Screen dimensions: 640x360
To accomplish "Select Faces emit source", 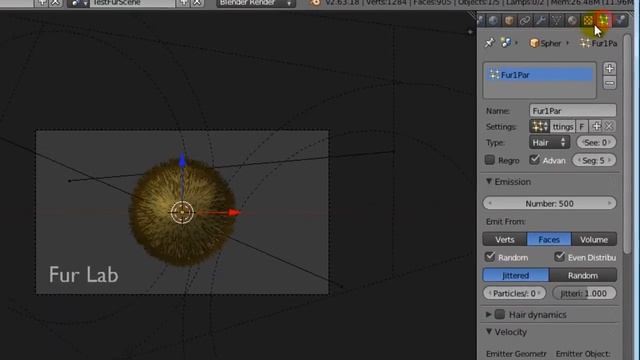I will point(549,240).
